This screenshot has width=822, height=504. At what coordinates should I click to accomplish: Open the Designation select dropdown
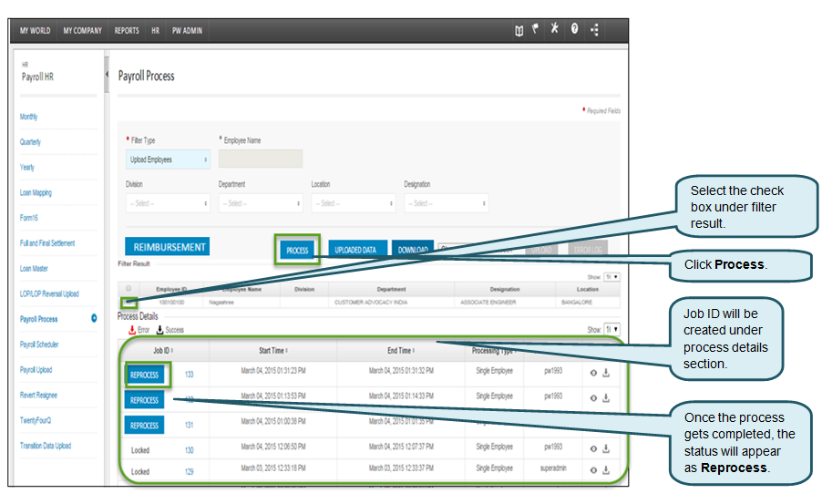click(x=446, y=203)
